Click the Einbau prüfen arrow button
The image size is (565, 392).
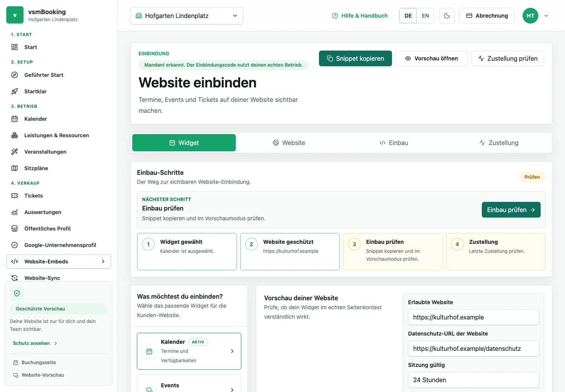coord(511,210)
